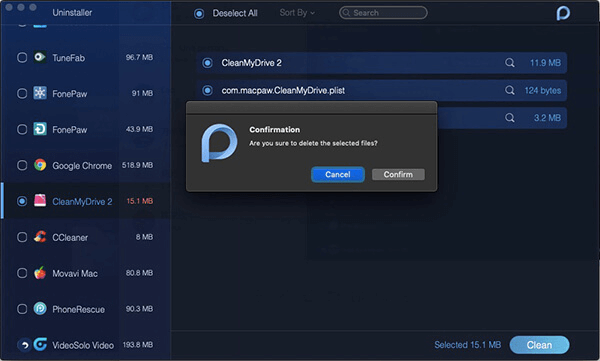Click the 193.8 MB size value
Screen dimensions: 600x361
coord(138,345)
